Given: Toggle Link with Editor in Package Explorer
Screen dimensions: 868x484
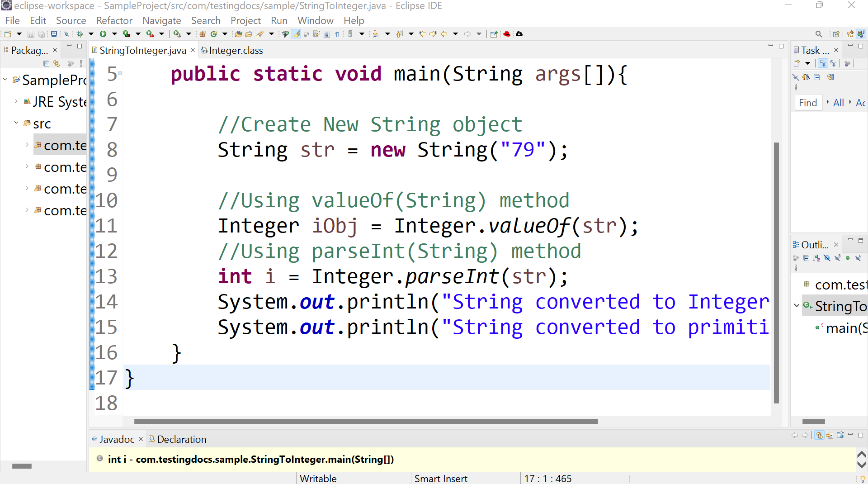Looking at the screenshot, I should click(57, 64).
